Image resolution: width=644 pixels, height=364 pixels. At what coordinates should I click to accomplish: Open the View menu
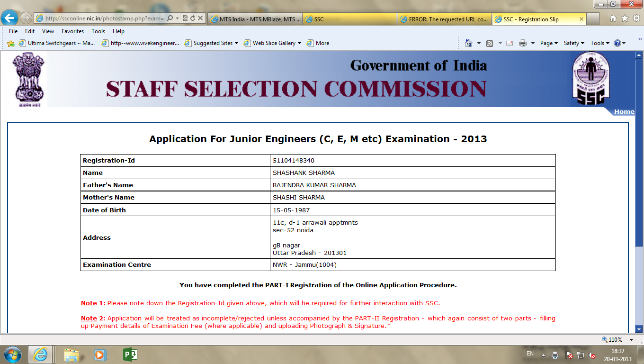48,31
